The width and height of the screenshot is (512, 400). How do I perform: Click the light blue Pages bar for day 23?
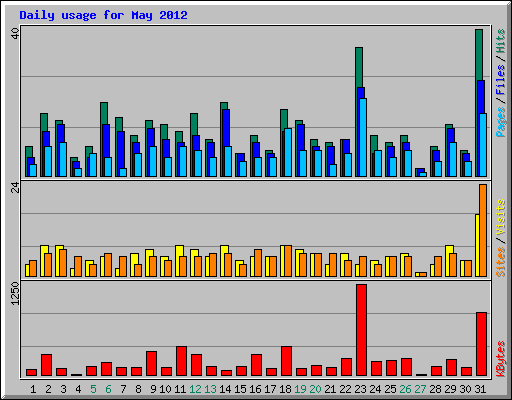[x=363, y=137]
